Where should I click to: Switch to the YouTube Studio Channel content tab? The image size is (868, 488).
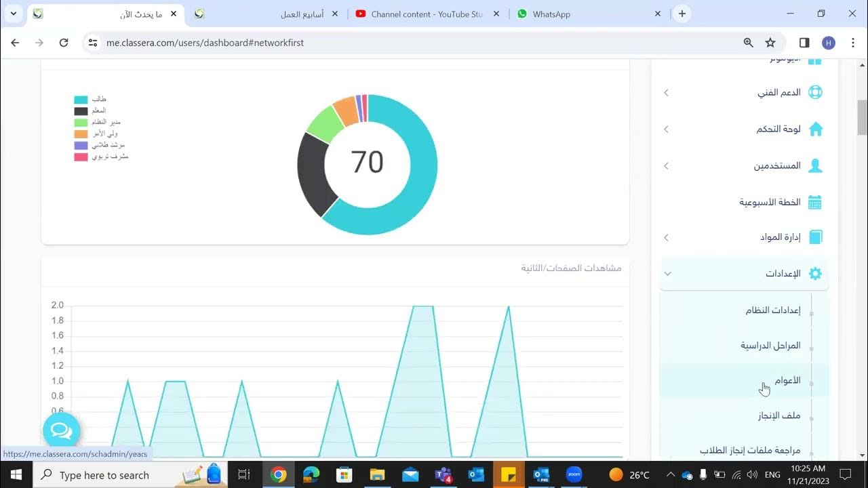pyautogui.click(x=427, y=14)
